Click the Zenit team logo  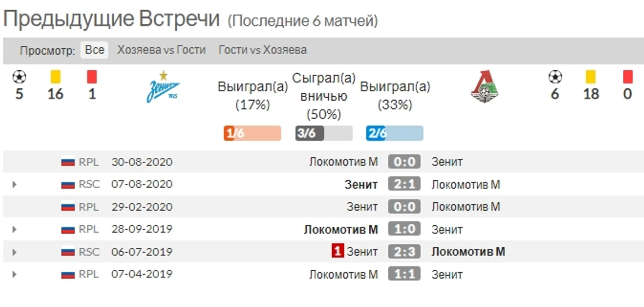(x=163, y=87)
